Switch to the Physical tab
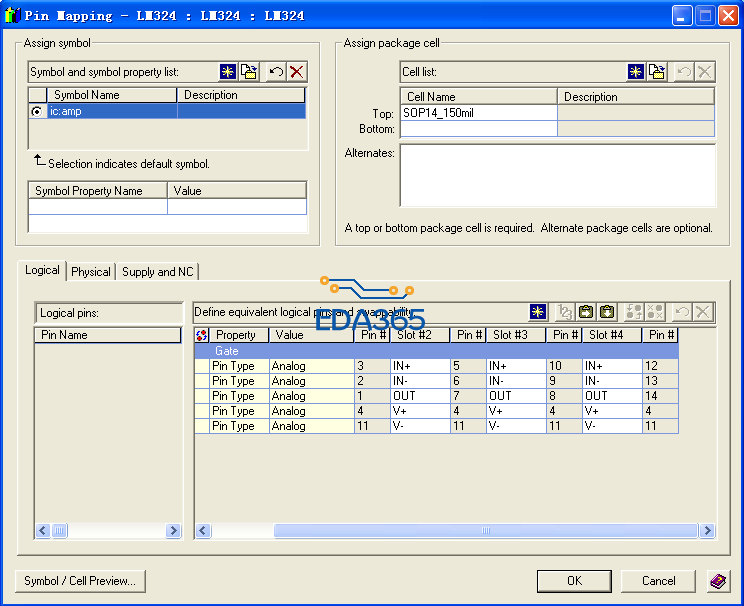Screen dimensions: 744x606 (x=91, y=272)
